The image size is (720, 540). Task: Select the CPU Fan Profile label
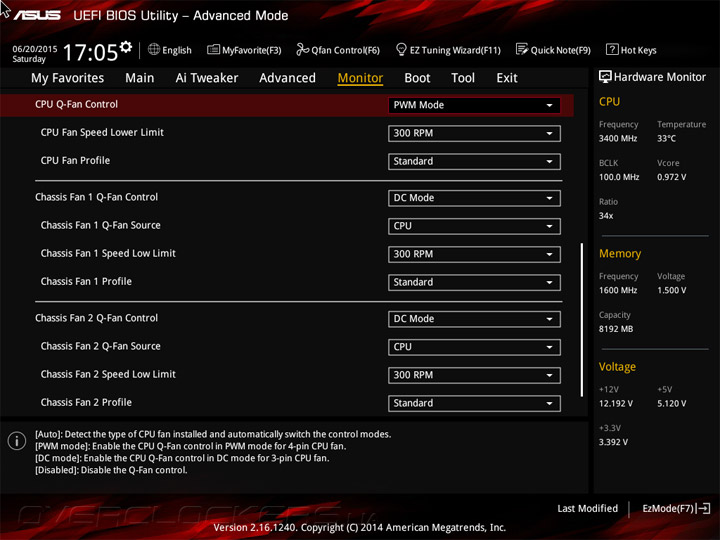click(x=75, y=160)
